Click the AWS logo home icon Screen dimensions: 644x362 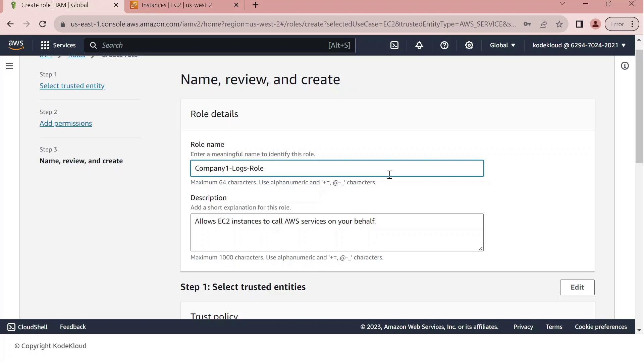[x=16, y=45]
